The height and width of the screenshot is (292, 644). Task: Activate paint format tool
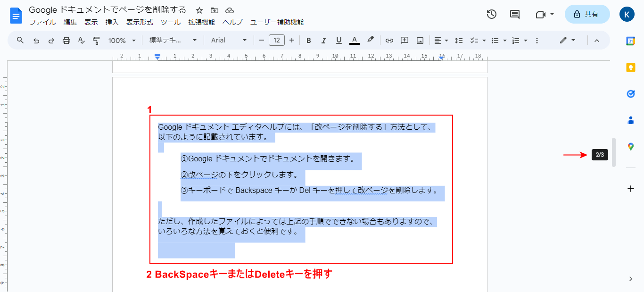(97, 41)
